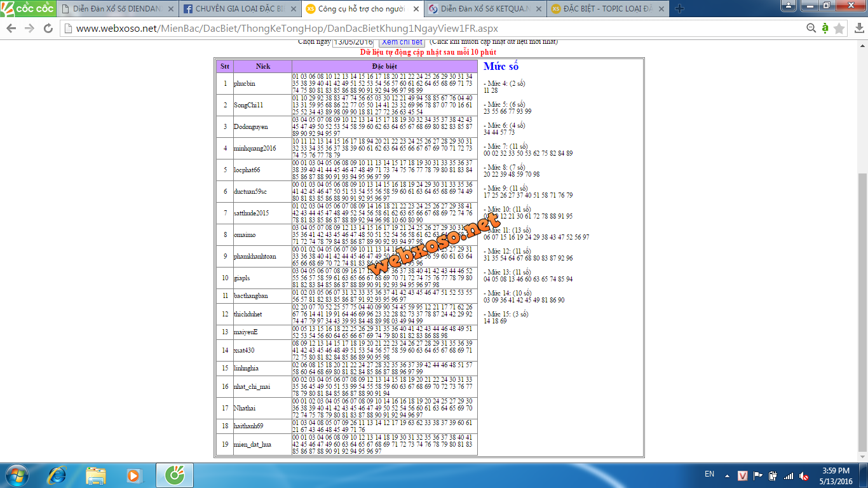This screenshot has width=868, height=488.
Task: Click the '- Mức 15: (3 số)' line
Action: pyautogui.click(x=506, y=314)
